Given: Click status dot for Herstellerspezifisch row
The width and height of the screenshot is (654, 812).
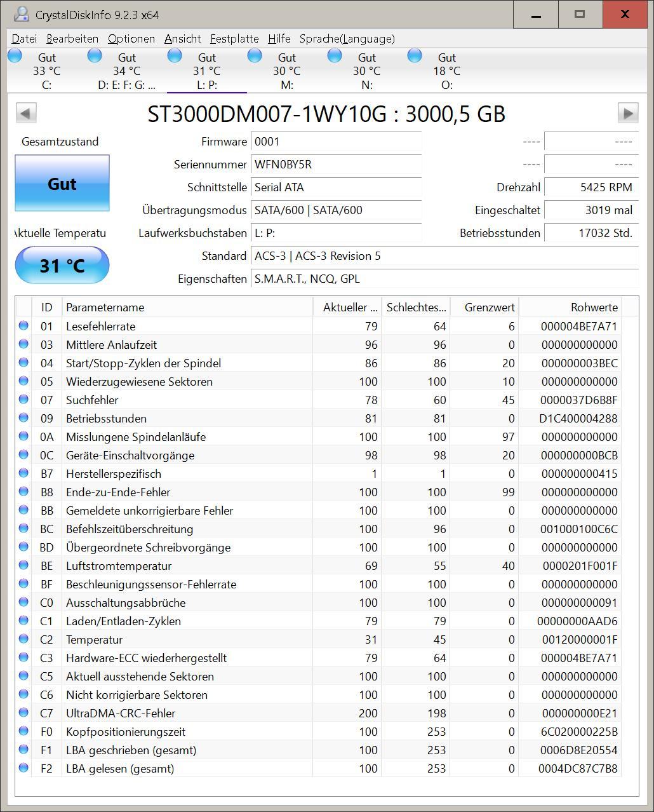Looking at the screenshot, I should [x=23, y=473].
